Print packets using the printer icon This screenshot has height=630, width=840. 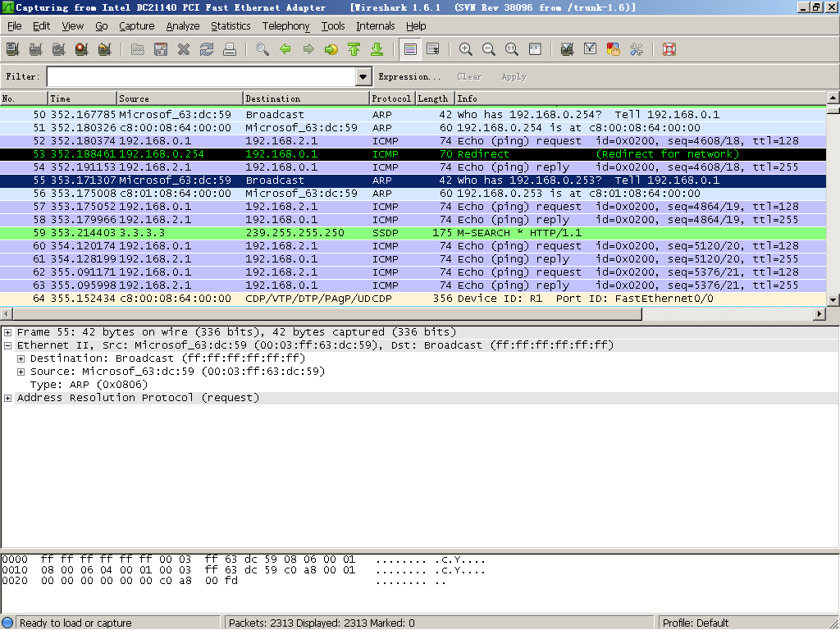tap(230, 49)
